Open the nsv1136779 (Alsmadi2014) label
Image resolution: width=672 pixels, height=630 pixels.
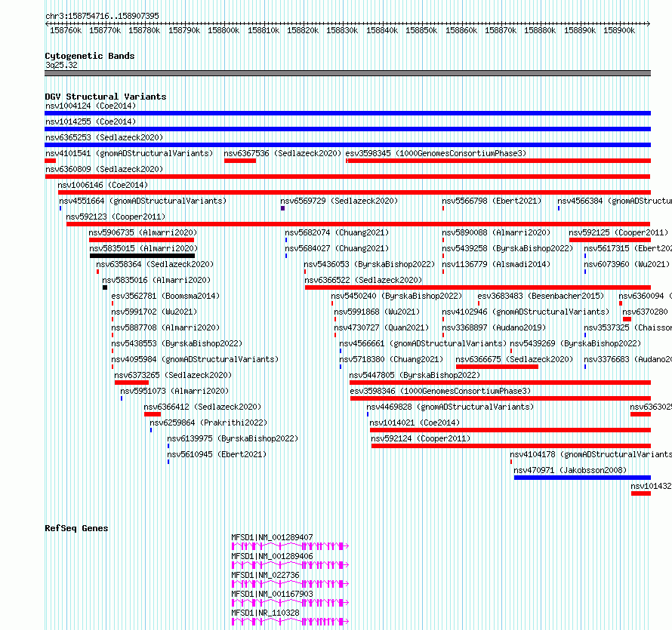[496, 264]
